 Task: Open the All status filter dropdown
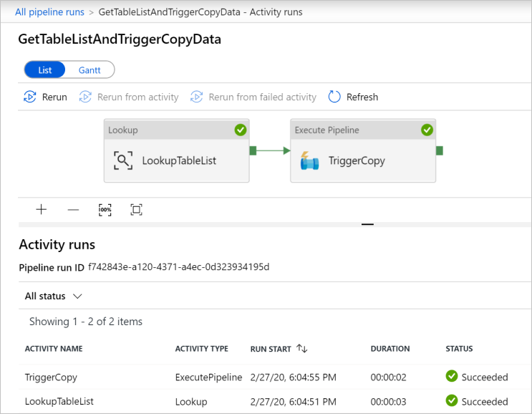point(54,296)
